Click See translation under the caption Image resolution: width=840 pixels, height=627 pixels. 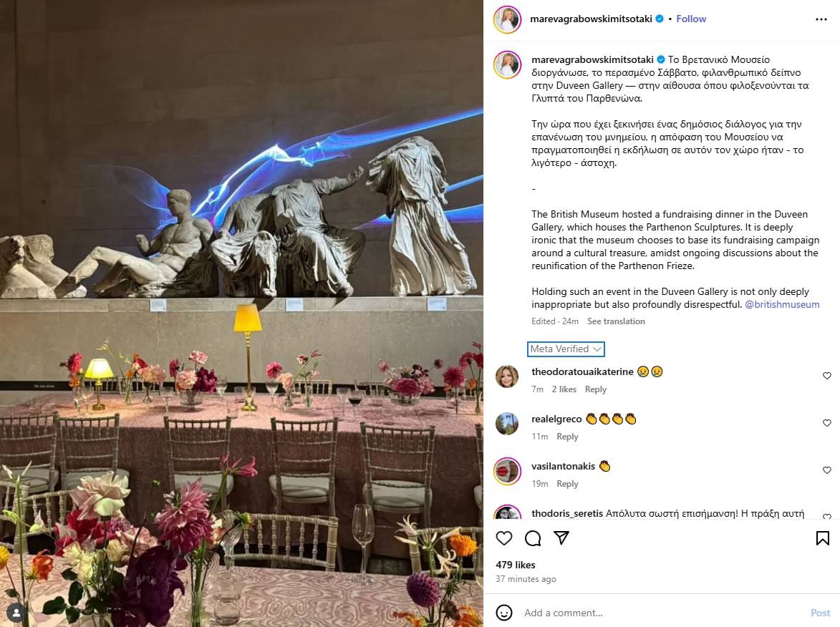click(616, 321)
